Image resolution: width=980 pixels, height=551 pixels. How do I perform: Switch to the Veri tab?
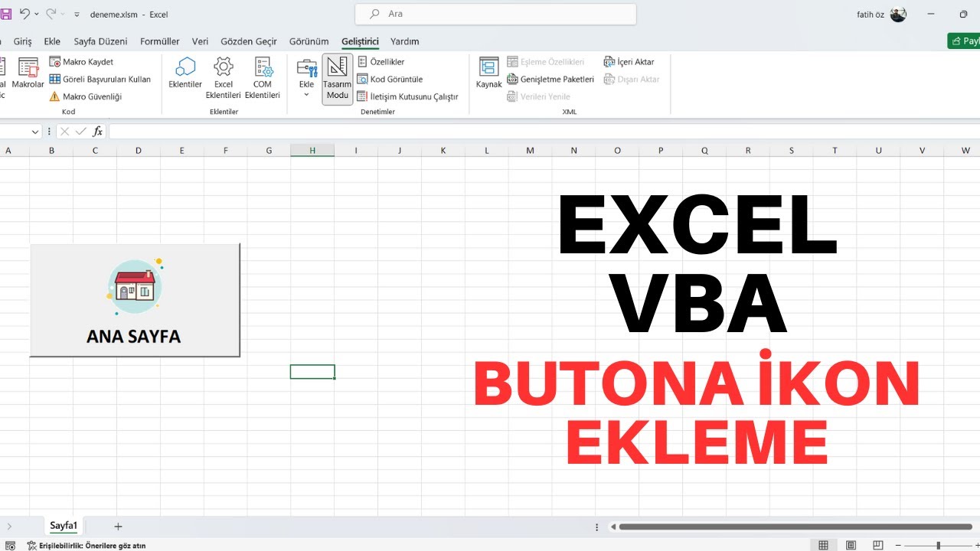[x=200, y=41]
